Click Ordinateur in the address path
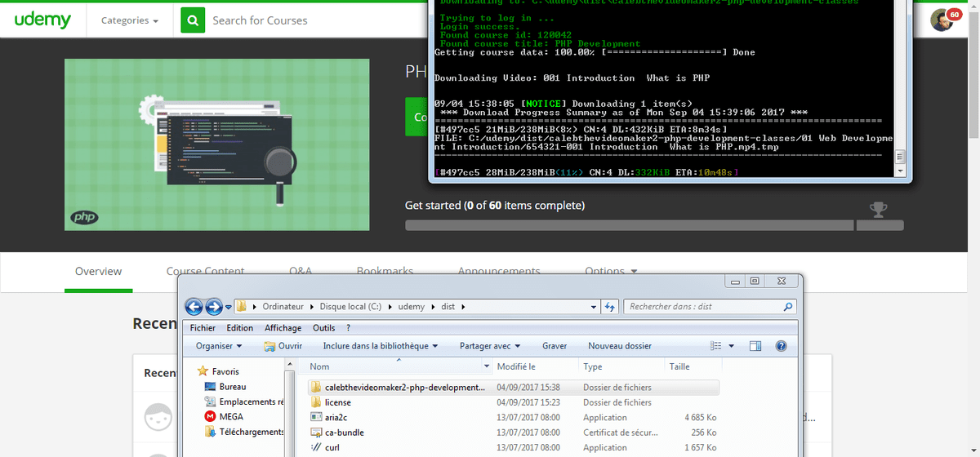Image resolution: width=980 pixels, height=457 pixels. (283, 307)
